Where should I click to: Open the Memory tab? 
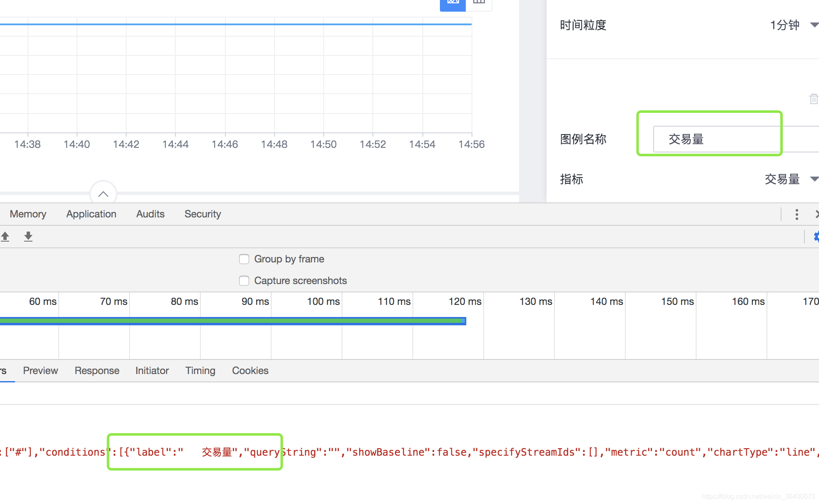pyautogui.click(x=28, y=214)
